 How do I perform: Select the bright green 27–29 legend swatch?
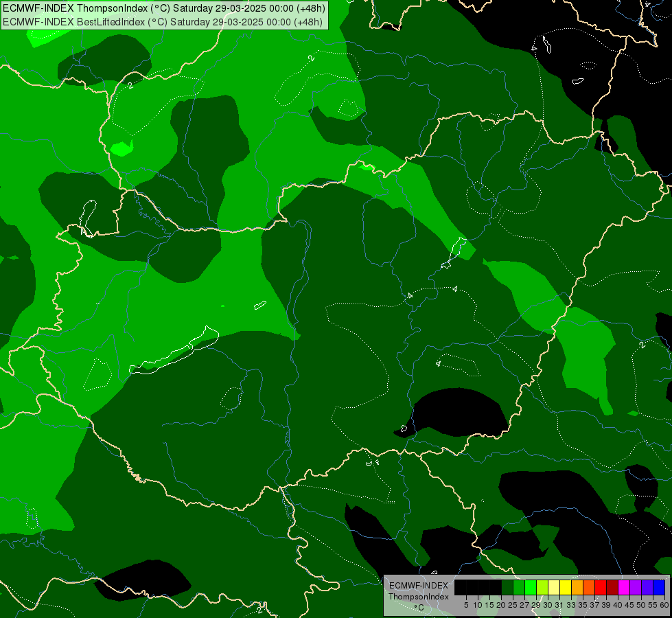531,587
